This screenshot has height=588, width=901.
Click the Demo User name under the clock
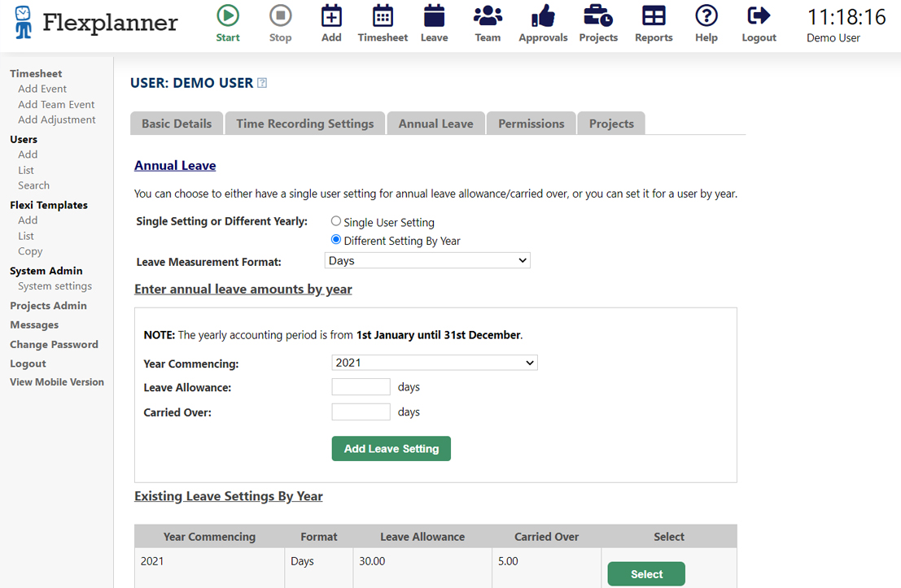(833, 38)
